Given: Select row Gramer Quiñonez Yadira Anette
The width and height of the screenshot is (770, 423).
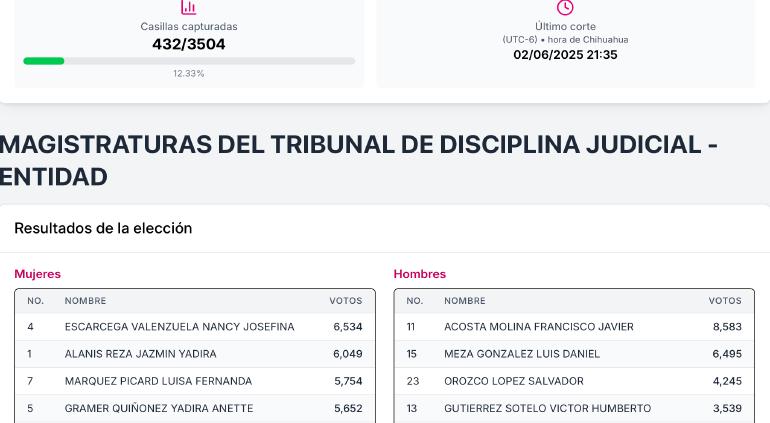Looking at the screenshot, I should click(x=195, y=408).
